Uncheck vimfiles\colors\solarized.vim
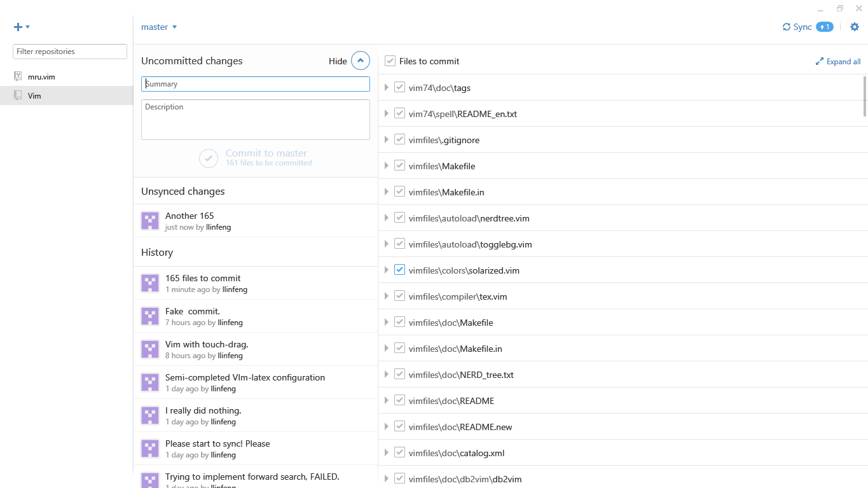Viewport: 868px width, 488px height. (399, 269)
